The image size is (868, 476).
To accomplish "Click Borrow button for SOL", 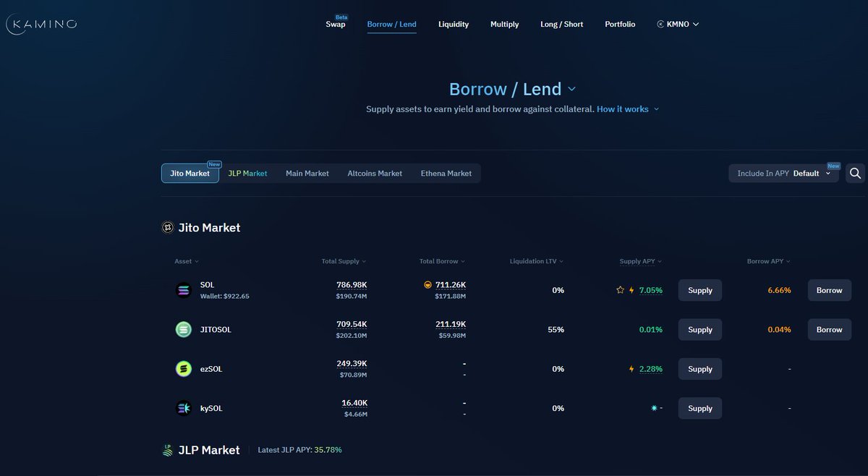I will (830, 290).
